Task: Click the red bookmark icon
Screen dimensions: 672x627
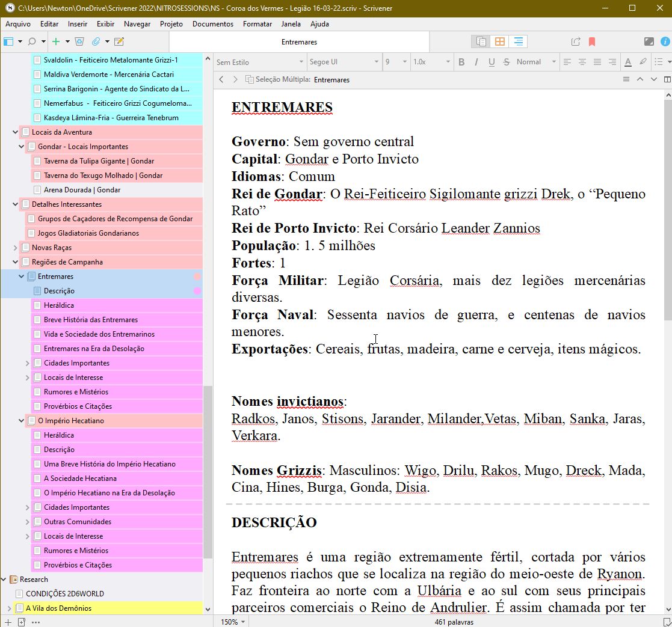Action: click(592, 41)
